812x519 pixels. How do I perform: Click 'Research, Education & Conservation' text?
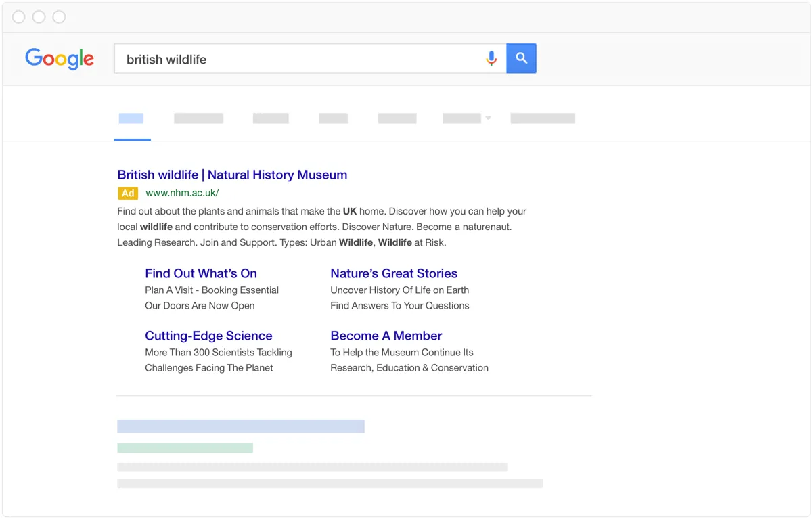409,367
